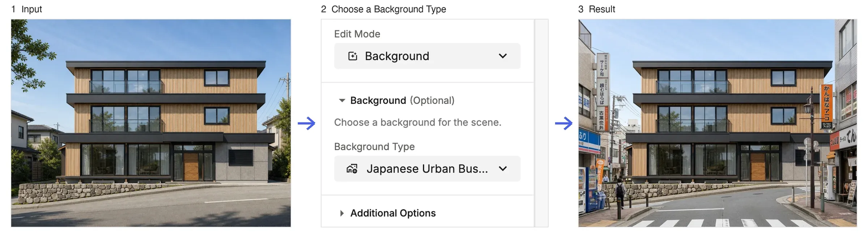Click the scene image icon in Background Type

click(x=352, y=169)
